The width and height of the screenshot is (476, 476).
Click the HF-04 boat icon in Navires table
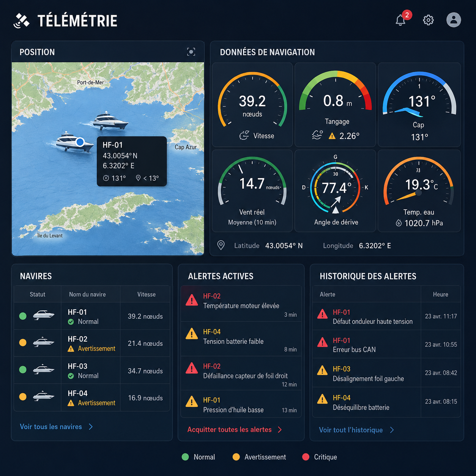click(43, 396)
